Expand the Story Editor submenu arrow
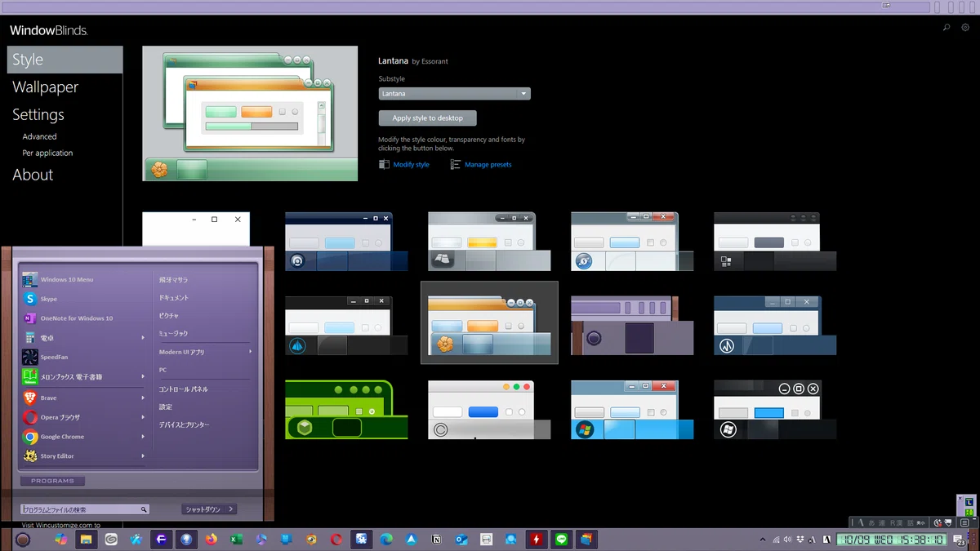Screen dimensions: 980x551 [143, 456]
